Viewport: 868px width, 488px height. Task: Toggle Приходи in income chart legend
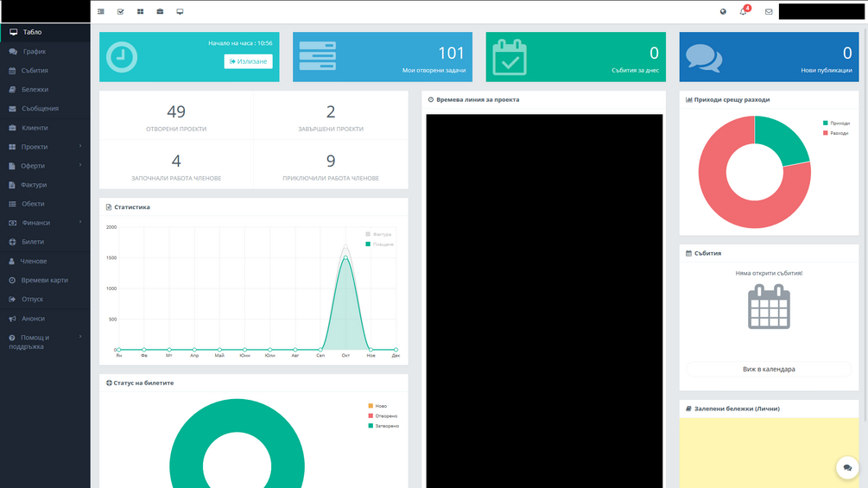coord(836,124)
